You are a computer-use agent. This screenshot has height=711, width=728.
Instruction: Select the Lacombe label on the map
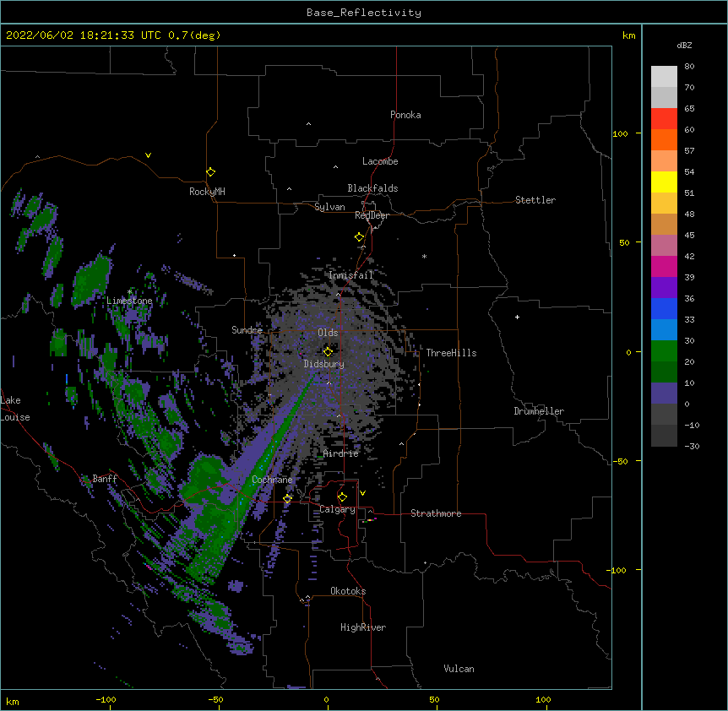pyautogui.click(x=380, y=161)
